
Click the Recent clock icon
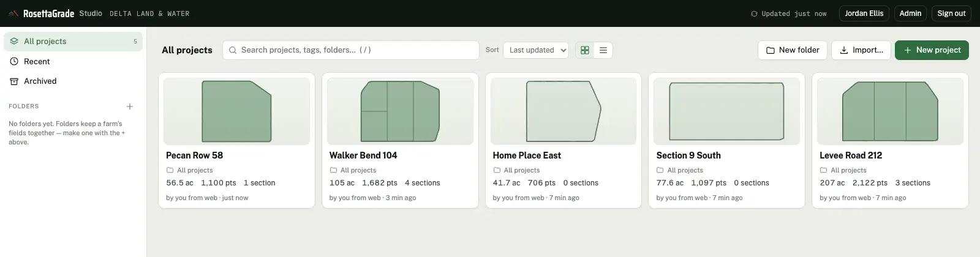pos(14,61)
